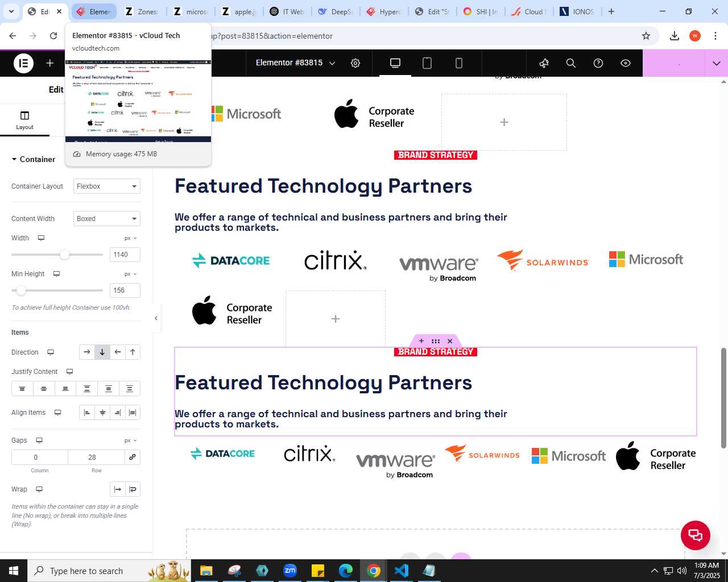Open the Container Layout Flexbox dropdown
This screenshot has height=582, width=728.
click(x=107, y=186)
